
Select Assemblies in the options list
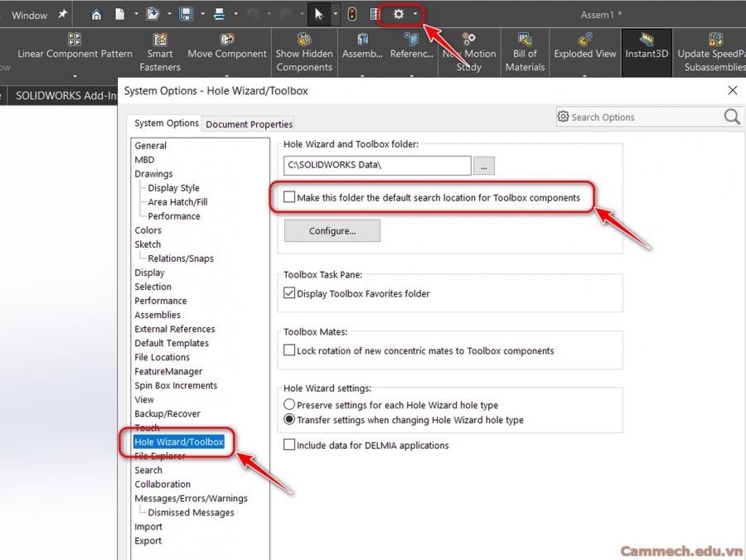tap(157, 315)
